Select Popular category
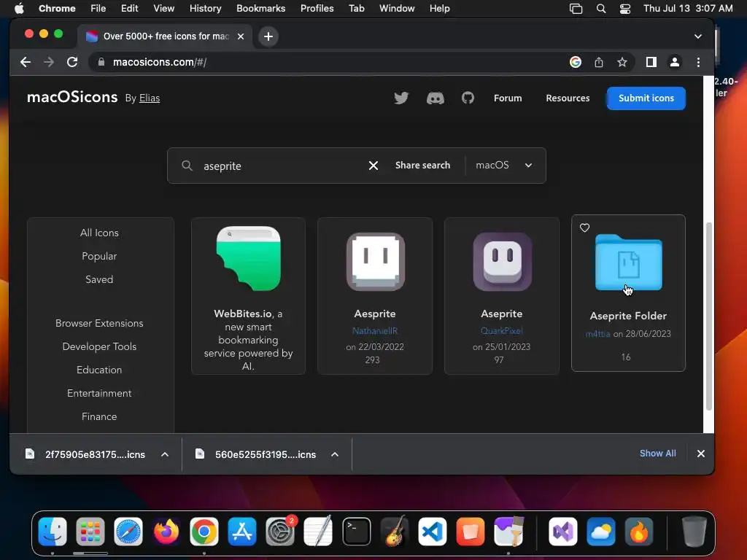 99,256
